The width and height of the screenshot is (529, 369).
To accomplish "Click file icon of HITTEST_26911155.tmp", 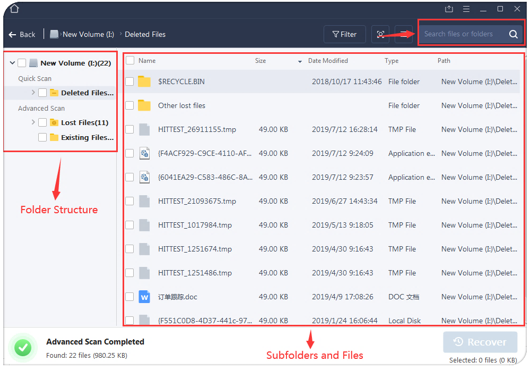I will (x=144, y=130).
